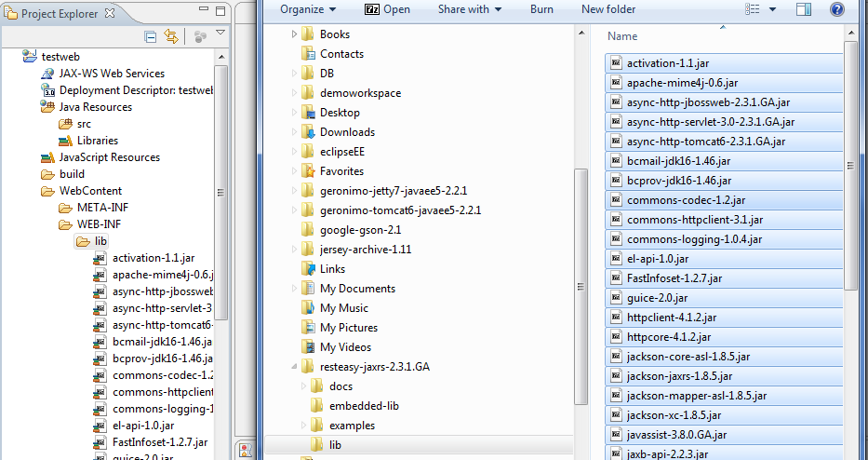Click the Name column header
Image resolution: width=868 pixels, height=460 pixels.
[x=622, y=36]
